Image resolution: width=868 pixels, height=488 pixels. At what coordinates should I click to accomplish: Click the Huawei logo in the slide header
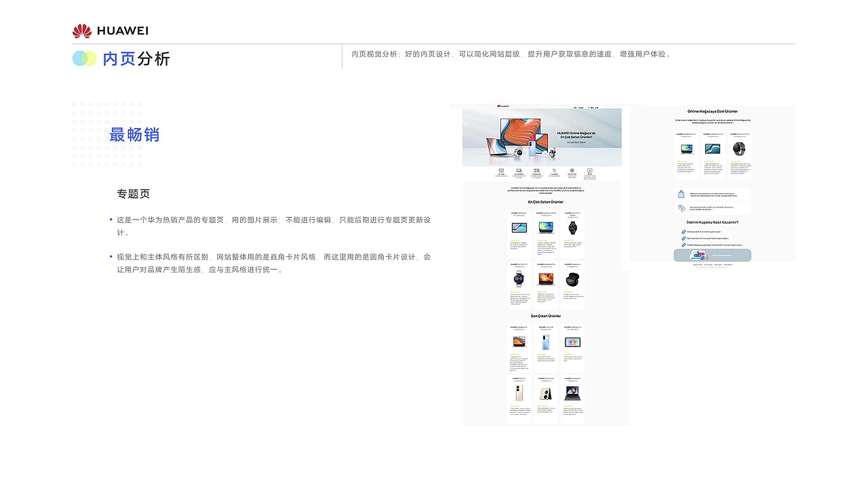(x=110, y=30)
